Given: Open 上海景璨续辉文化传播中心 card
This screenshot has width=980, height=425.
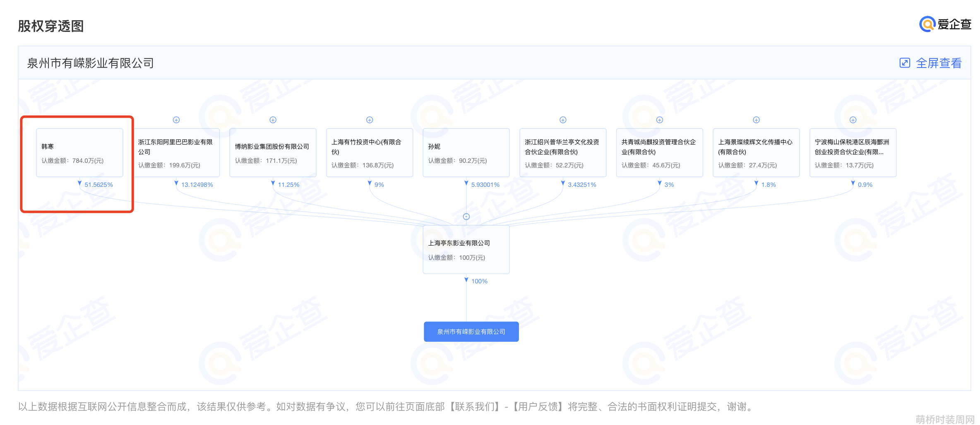Looking at the screenshot, I should [x=756, y=152].
